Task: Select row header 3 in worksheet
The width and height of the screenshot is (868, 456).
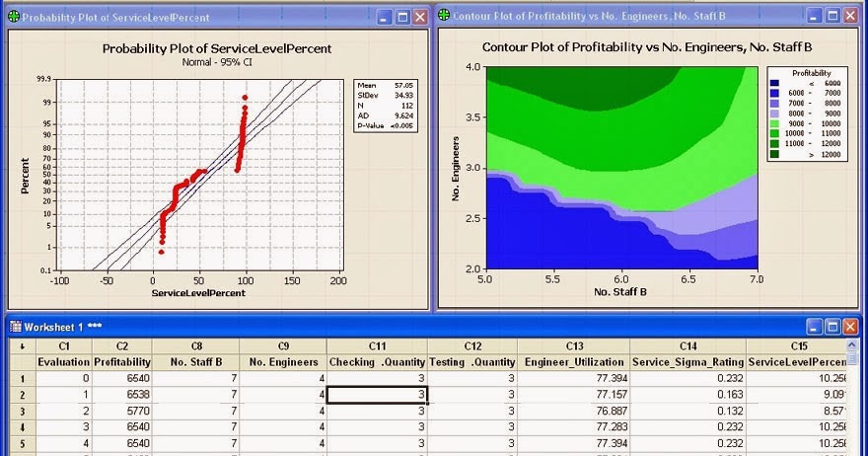Action: (x=23, y=412)
